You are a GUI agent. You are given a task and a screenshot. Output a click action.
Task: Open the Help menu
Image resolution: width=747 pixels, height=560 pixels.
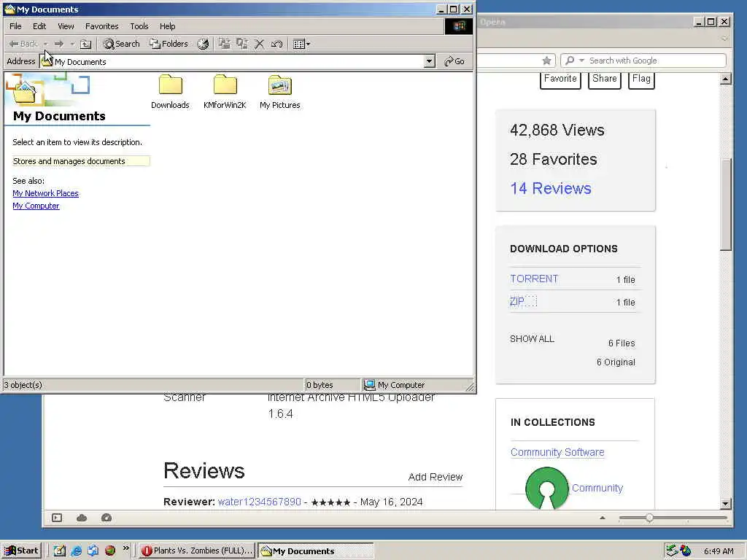point(167,26)
